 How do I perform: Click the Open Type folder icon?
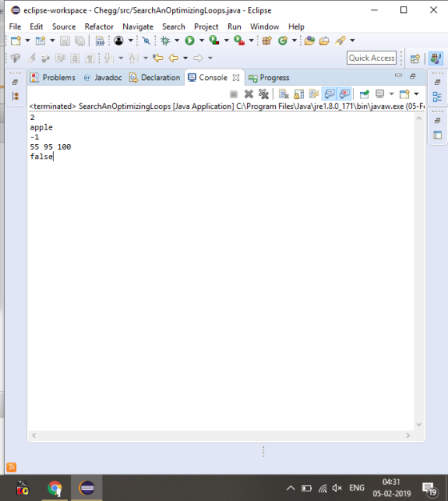pyautogui.click(x=310, y=41)
